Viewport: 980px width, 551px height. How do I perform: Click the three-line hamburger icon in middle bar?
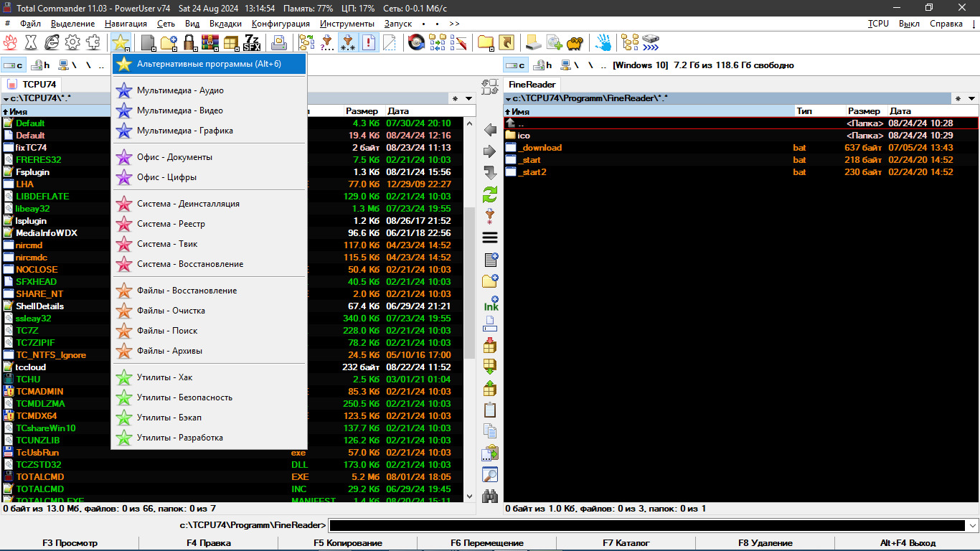490,237
